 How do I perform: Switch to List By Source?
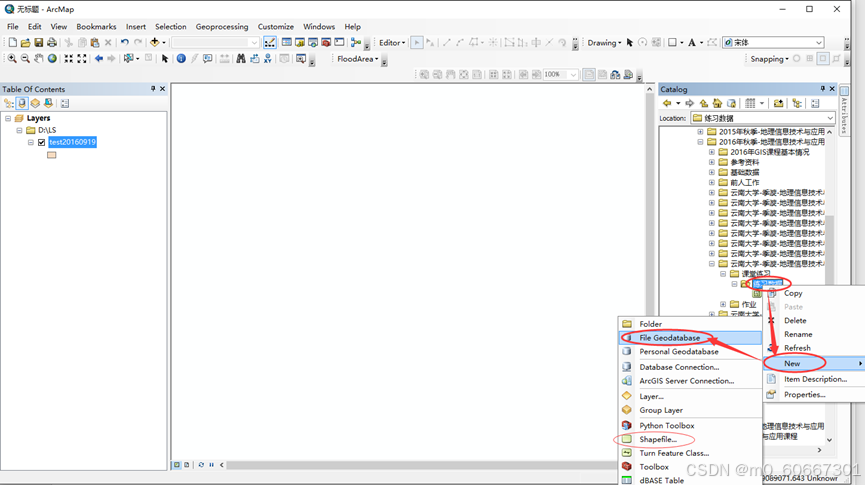pyautogui.click(x=22, y=103)
